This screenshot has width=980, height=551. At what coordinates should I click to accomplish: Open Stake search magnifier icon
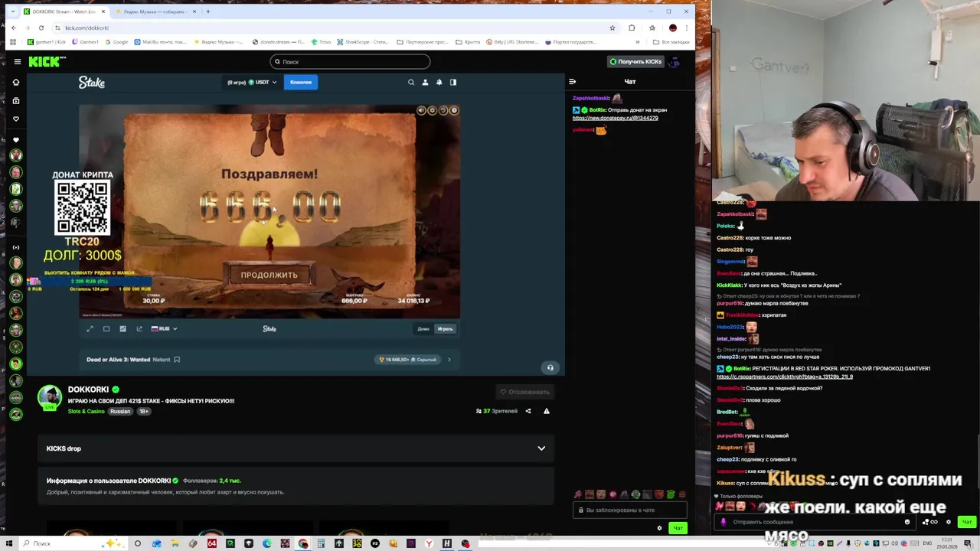tap(411, 82)
